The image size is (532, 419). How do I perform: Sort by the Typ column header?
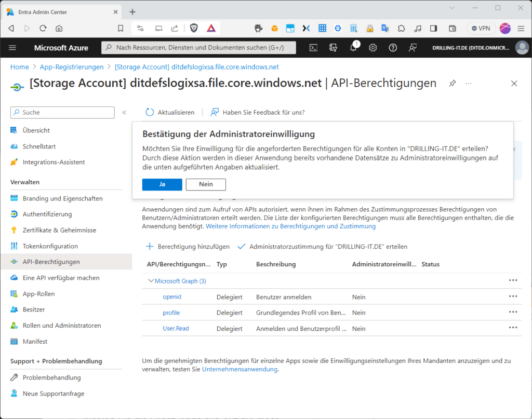221,264
